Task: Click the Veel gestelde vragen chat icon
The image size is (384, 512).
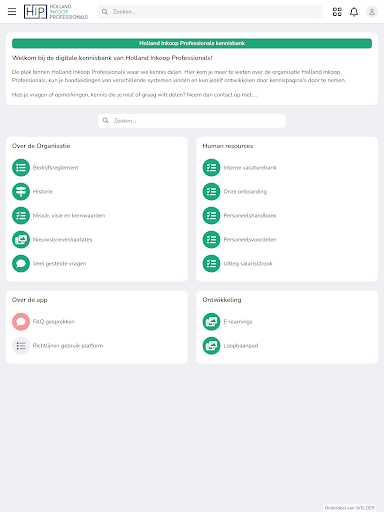Action: point(21,263)
